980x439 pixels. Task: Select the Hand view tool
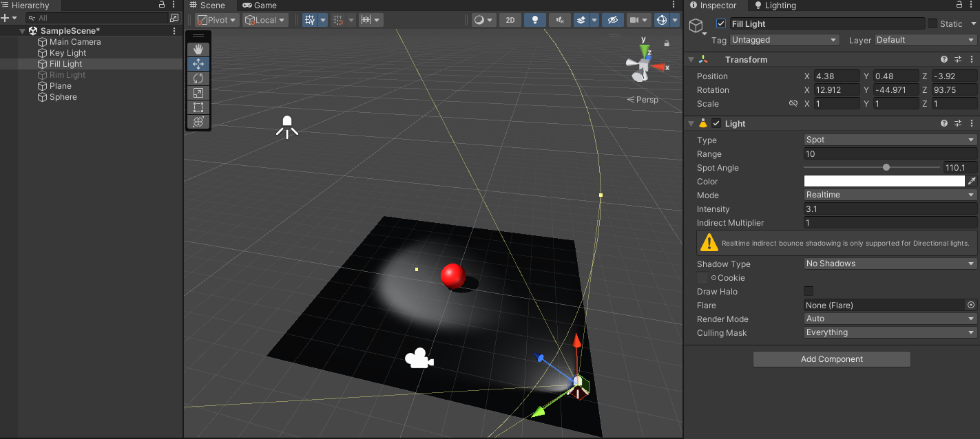(x=198, y=49)
